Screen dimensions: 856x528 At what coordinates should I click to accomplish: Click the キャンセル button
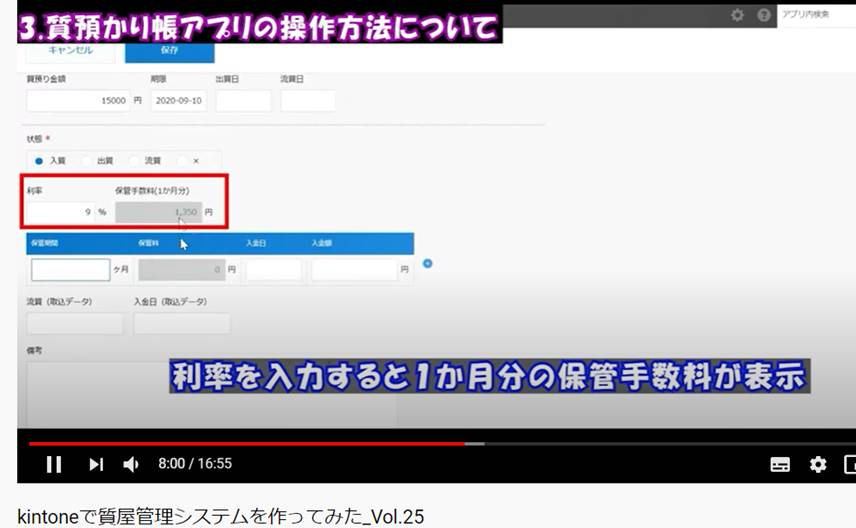(x=71, y=49)
